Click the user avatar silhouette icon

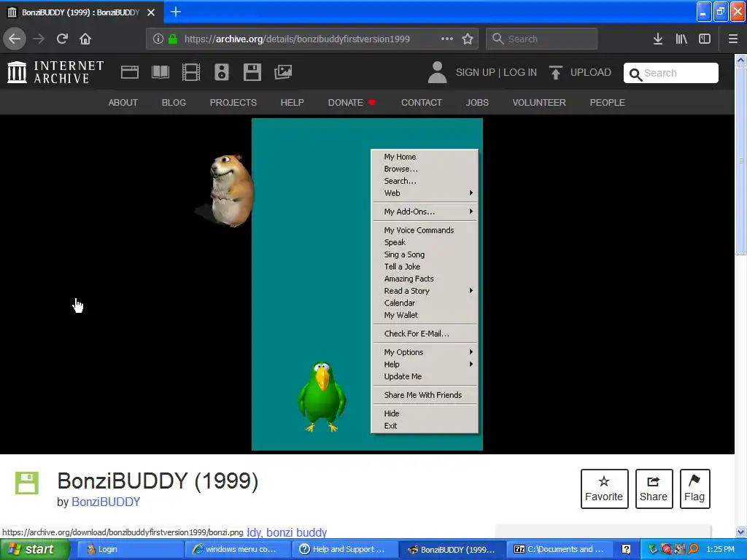(438, 72)
